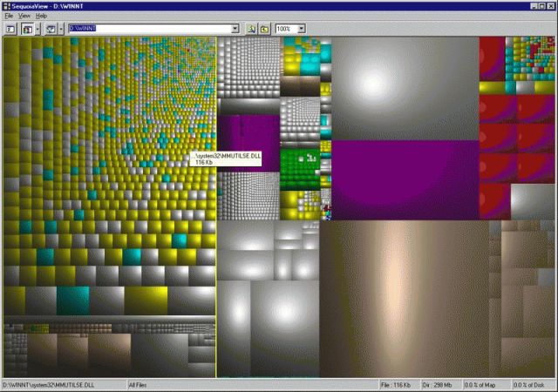
Task: Toggle the color scheme toolbar icon
Action: [x=27, y=29]
